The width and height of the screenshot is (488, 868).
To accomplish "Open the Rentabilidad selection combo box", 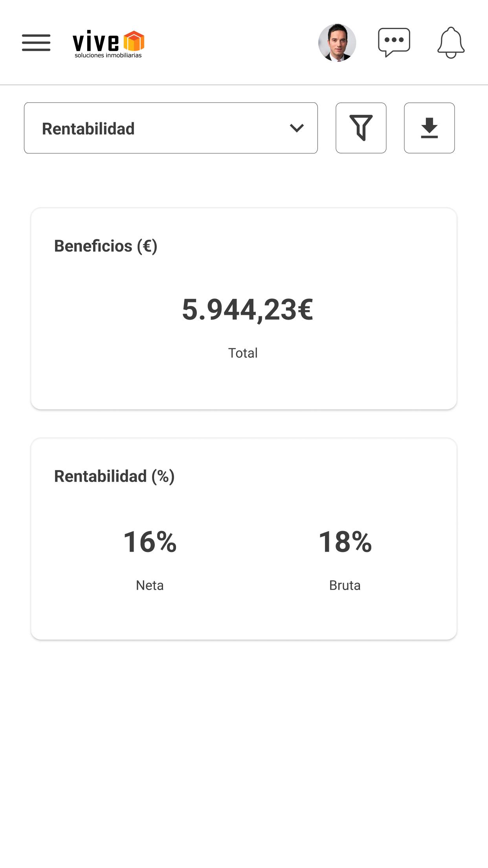I will [171, 128].
